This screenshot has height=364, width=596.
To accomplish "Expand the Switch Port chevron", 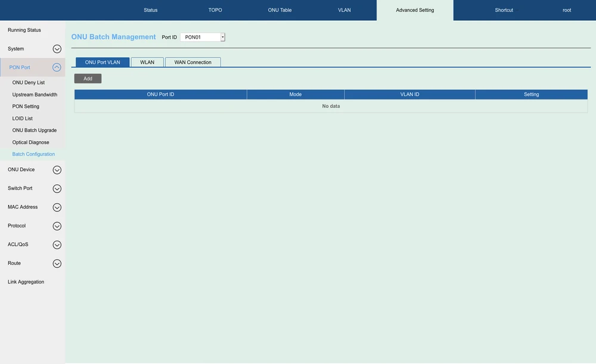I will [x=57, y=189].
